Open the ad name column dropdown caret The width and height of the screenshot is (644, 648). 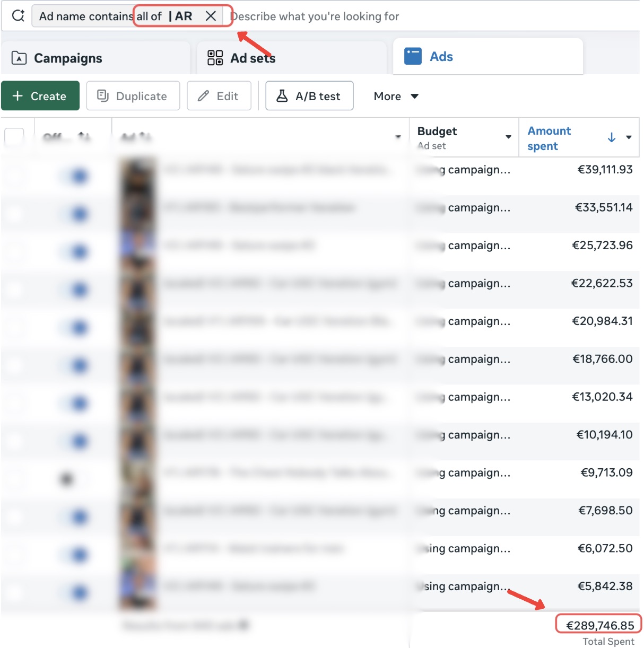pyautogui.click(x=398, y=137)
